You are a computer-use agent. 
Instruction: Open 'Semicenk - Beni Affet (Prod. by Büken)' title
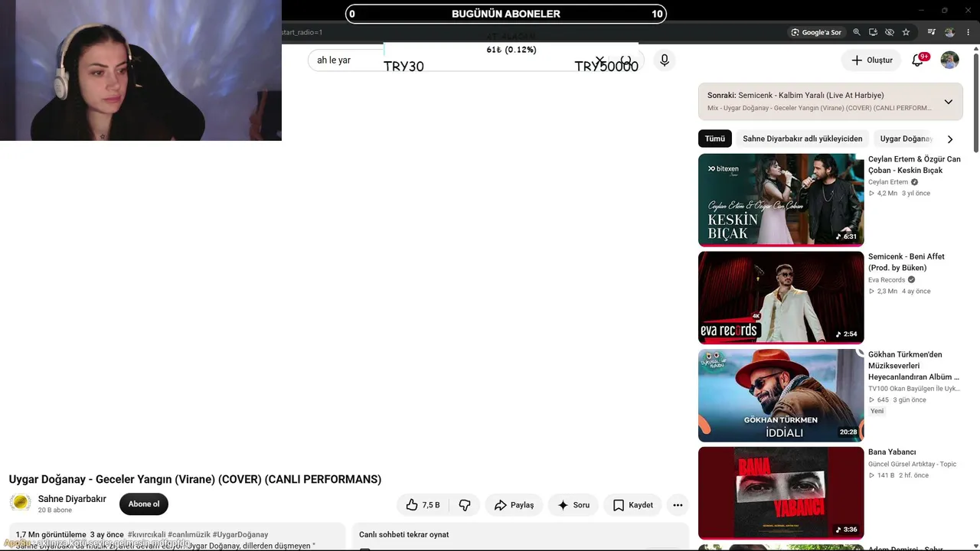[x=906, y=262]
